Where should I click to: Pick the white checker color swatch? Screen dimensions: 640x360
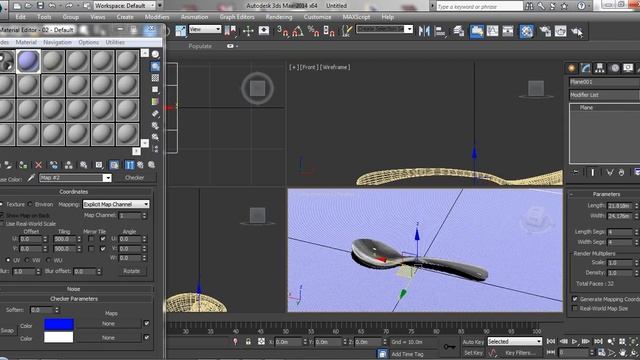point(59,337)
